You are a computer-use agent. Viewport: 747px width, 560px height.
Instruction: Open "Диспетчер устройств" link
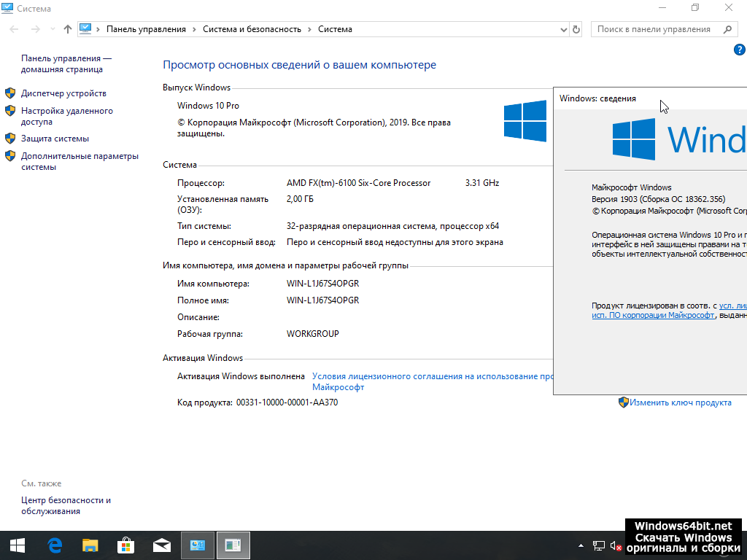[x=63, y=93]
